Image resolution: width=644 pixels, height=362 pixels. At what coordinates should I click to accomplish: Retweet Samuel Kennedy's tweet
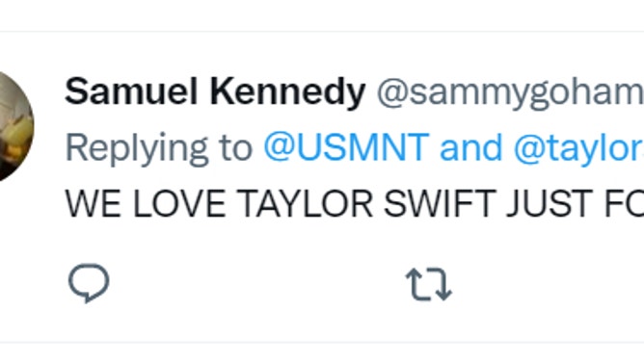pos(429,284)
